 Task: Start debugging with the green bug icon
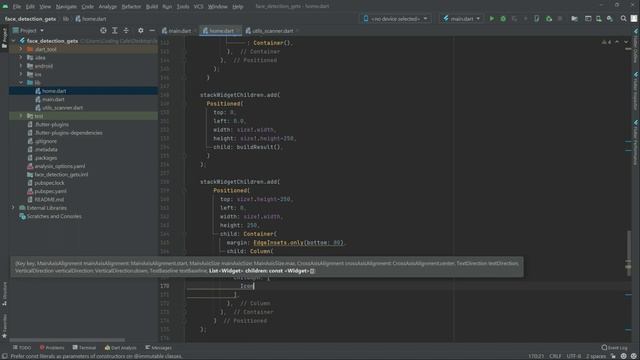pyautogui.click(x=503, y=19)
